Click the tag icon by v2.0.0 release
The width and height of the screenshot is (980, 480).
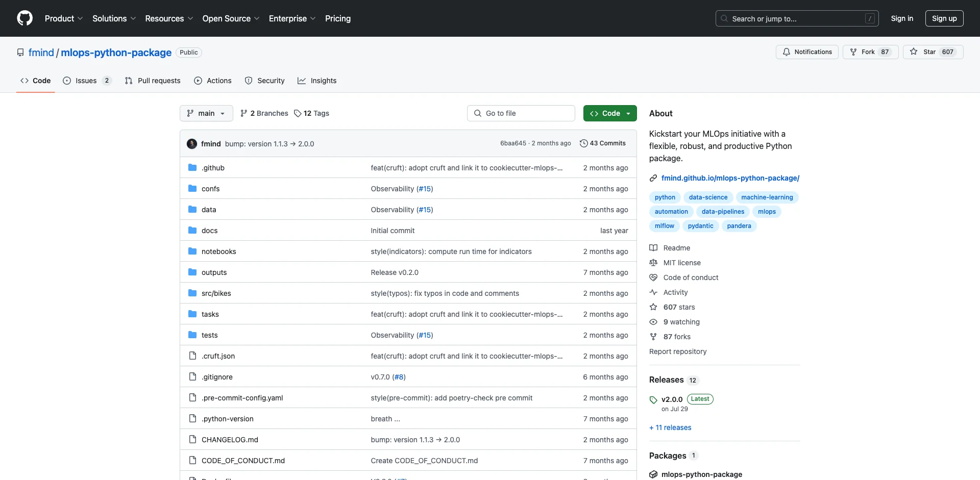tap(653, 400)
